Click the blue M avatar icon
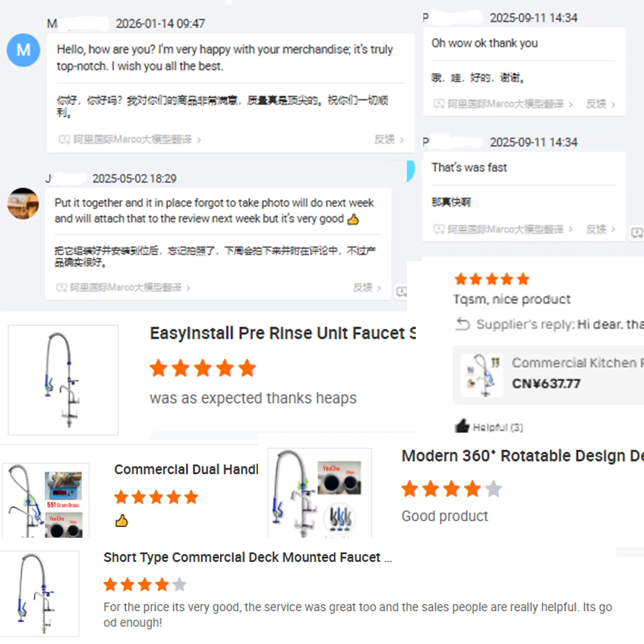 (23, 50)
